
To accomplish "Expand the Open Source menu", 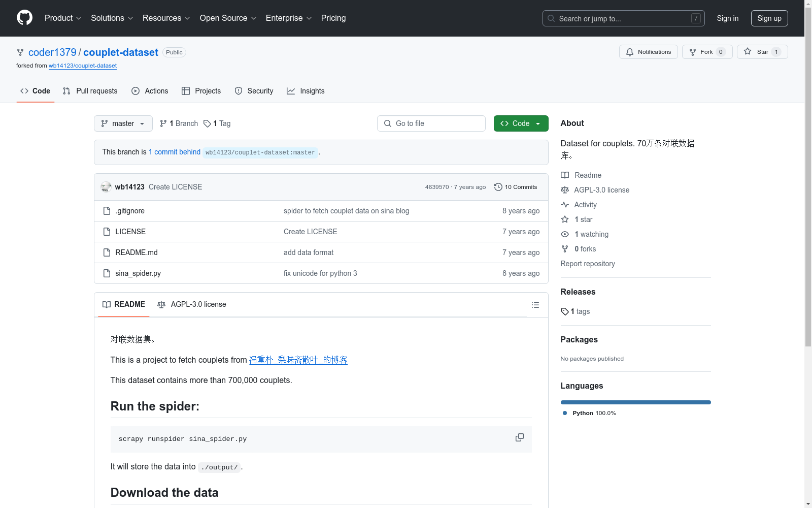I will pyautogui.click(x=228, y=18).
